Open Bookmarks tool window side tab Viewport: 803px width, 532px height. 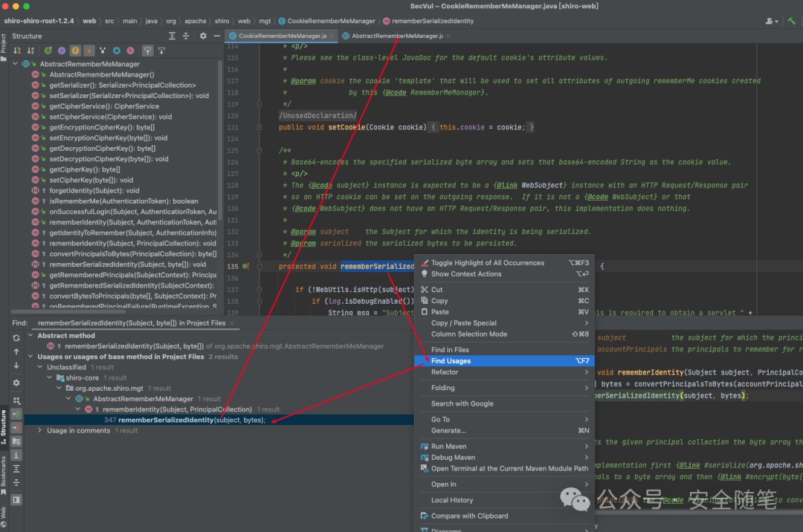point(4,475)
